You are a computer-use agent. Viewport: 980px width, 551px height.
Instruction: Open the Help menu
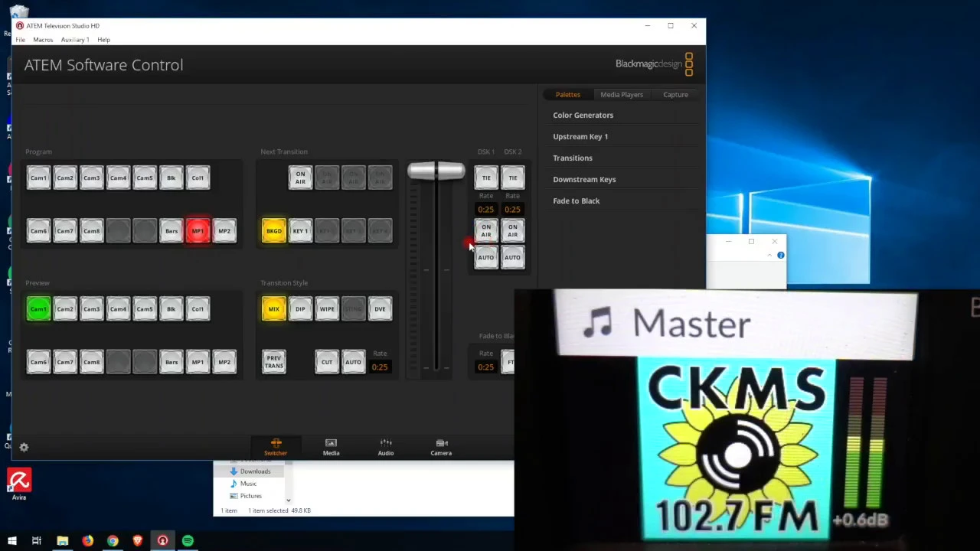pyautogui.click(x=103, y=40)
